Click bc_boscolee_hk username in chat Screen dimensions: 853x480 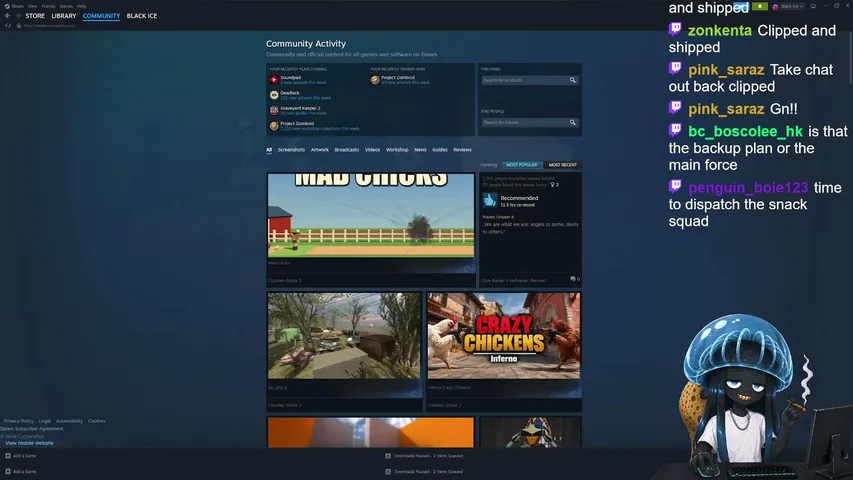point(745,132)
